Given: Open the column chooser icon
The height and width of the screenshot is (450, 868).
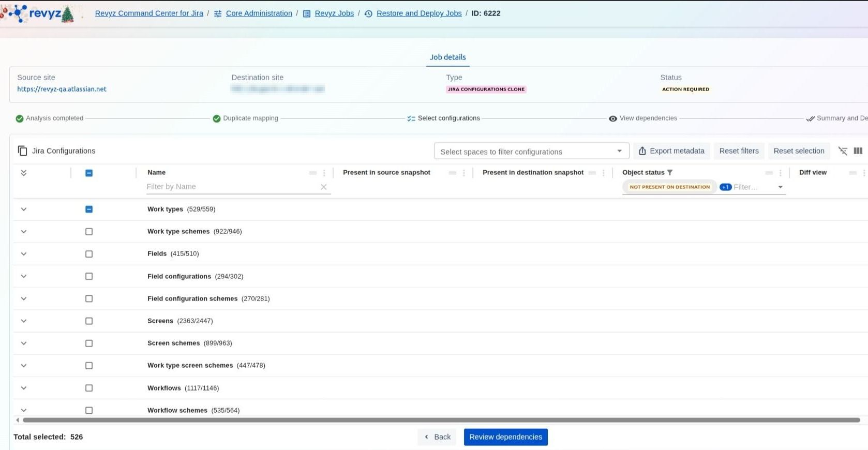Looking at the screenshot, I should pos(858,151).
